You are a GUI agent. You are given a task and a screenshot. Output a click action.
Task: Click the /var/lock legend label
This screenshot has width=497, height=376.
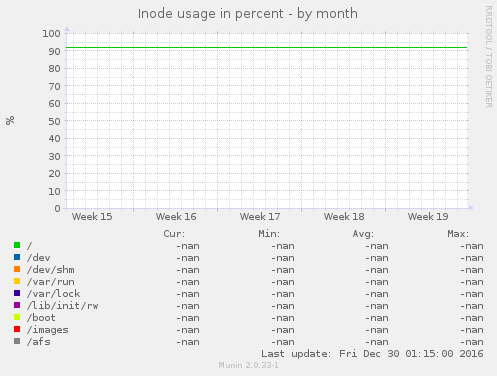point(54,294)
